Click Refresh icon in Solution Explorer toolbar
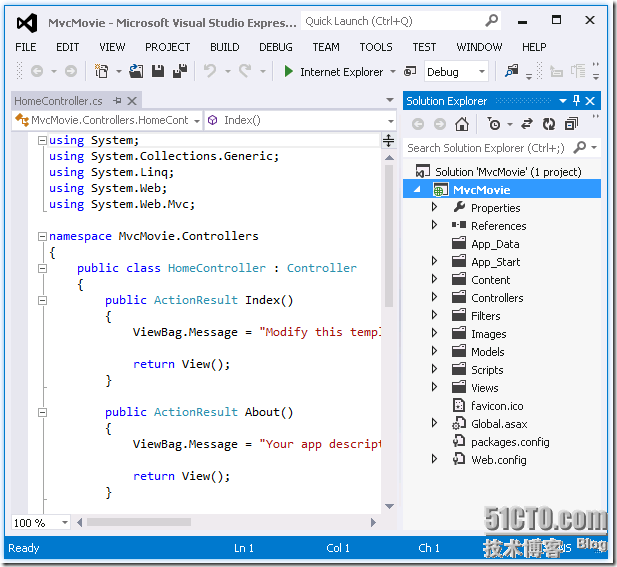Viewport: 617px width, 567px height. pyautogui.click(x=548, y=124)
